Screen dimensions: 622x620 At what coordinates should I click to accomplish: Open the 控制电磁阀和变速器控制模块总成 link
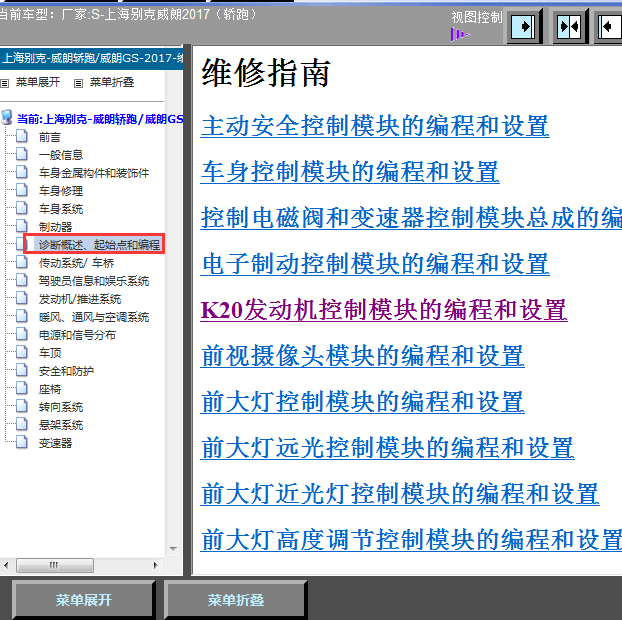coord(411,218)
